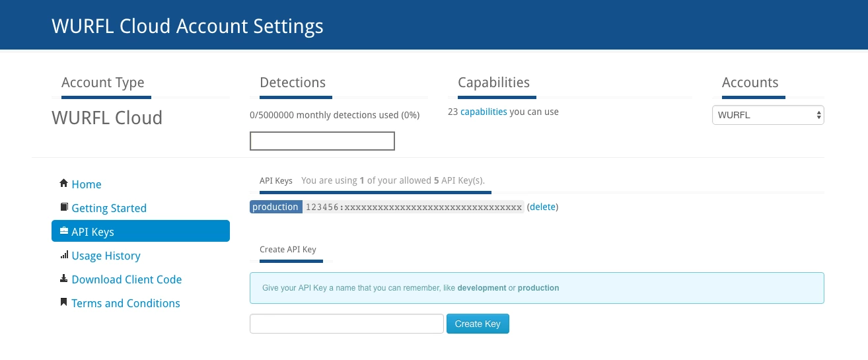Open the Home sidebar link
The width and height of the screenshot is (868, 360).
click(87, 184)
